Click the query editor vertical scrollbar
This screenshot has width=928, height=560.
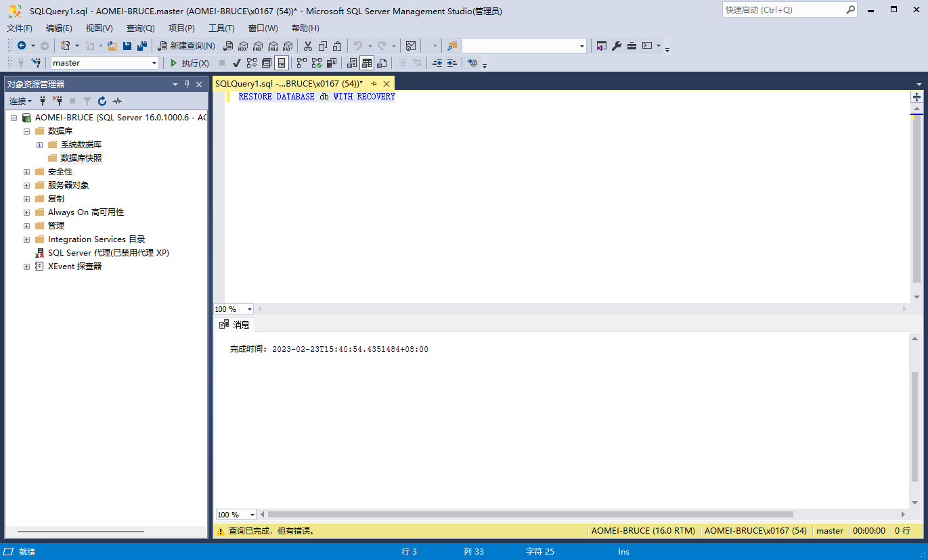(916, 199)
